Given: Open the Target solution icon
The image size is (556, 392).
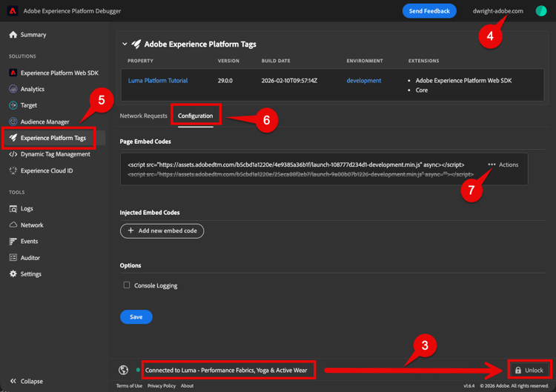Looking at the screenshot, I should click(13, 105).
